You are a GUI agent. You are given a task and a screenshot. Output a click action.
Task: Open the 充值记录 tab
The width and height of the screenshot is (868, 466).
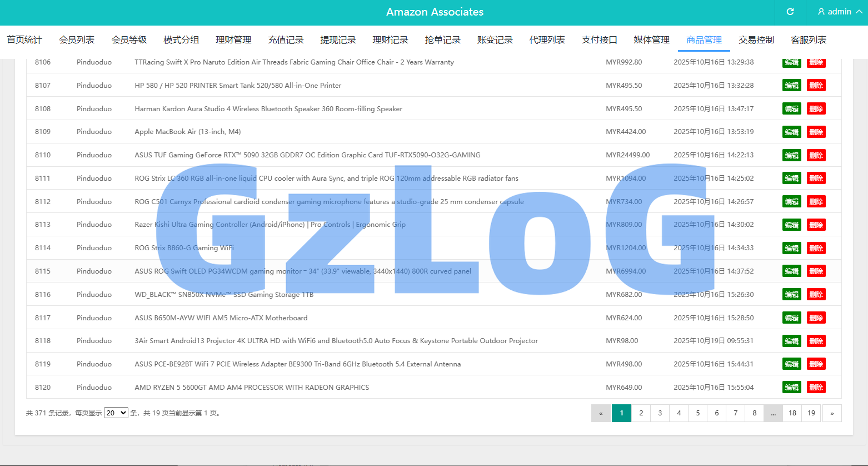point(286,40)
